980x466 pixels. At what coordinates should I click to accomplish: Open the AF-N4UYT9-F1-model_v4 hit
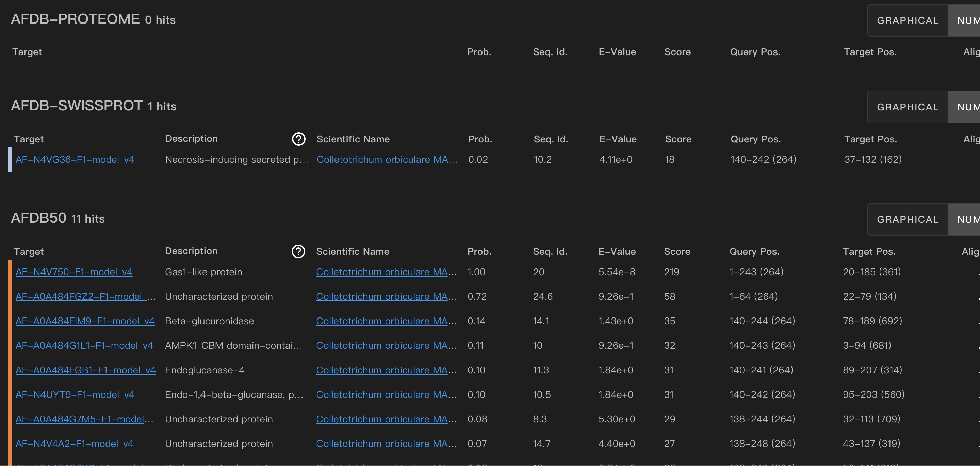tap(75, 394)
